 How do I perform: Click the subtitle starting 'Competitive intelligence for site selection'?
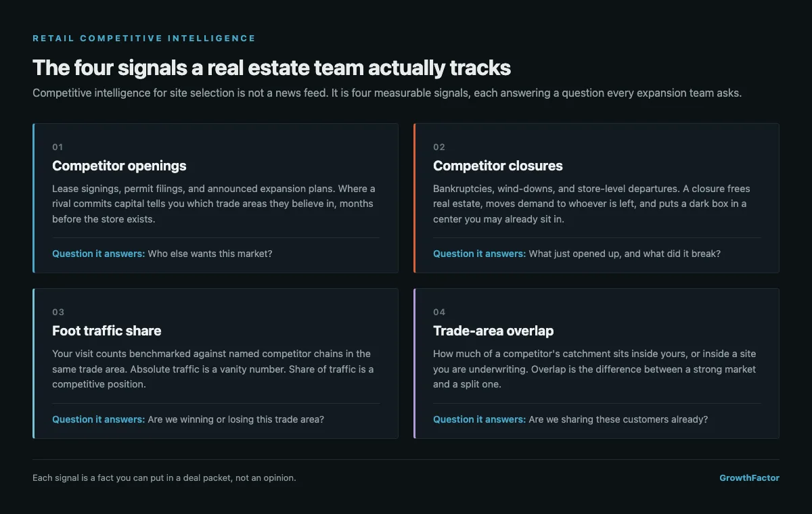(387, 93)
